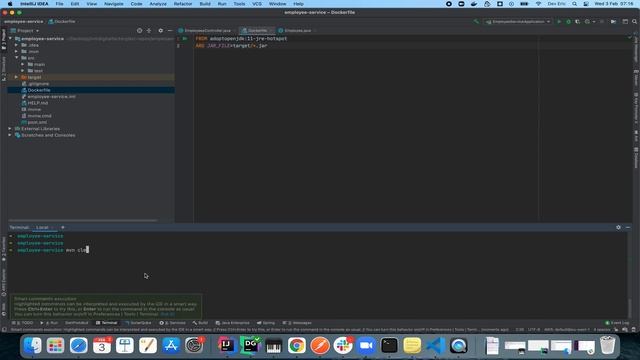The height and width of the screenshot is (360, 640).
Task: Click the Project panel horizontal scrollbar
Action: click(x=82, y=220)
